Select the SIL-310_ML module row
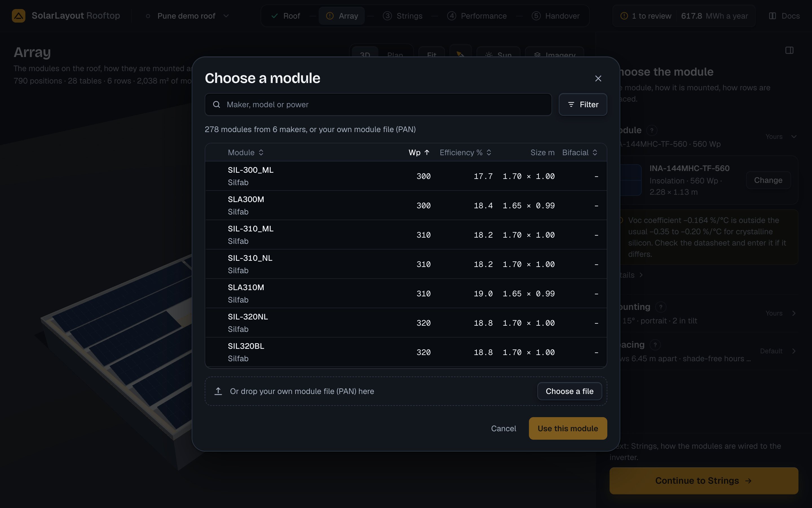This screenshot has width=812, height=508. click(x=406, y=235)
